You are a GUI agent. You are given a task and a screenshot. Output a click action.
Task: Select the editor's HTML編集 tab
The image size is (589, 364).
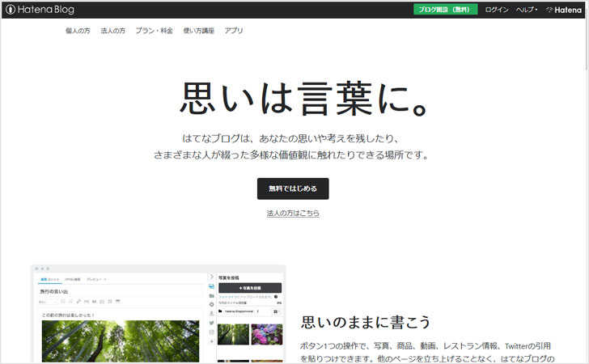point(73,280)
